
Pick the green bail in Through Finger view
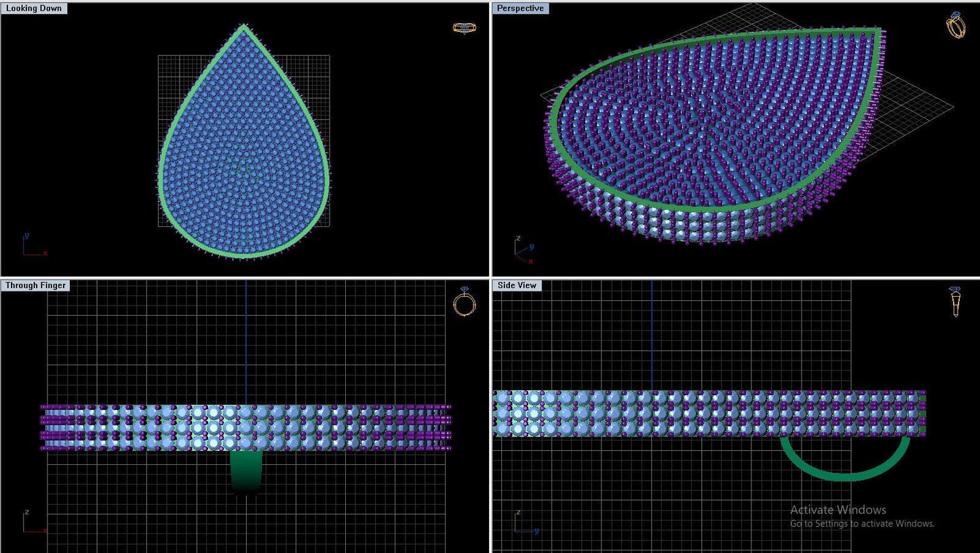[x=246, y=471]
